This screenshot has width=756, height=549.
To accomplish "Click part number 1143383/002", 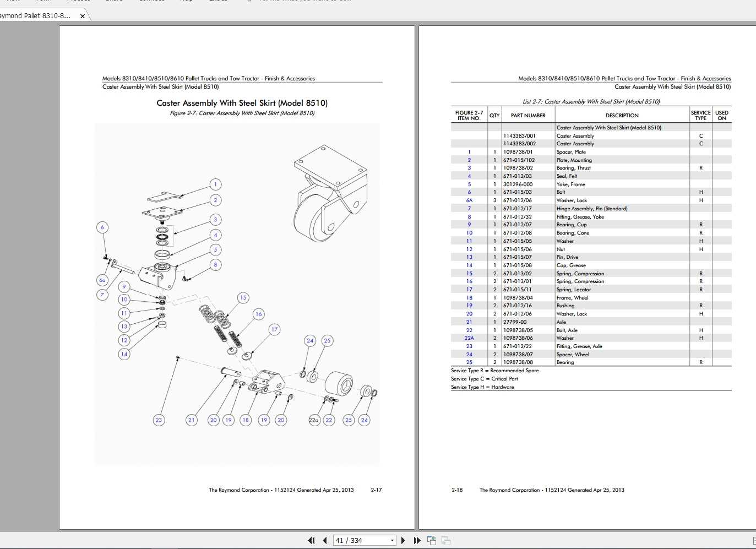I will [x=519, y=144].
